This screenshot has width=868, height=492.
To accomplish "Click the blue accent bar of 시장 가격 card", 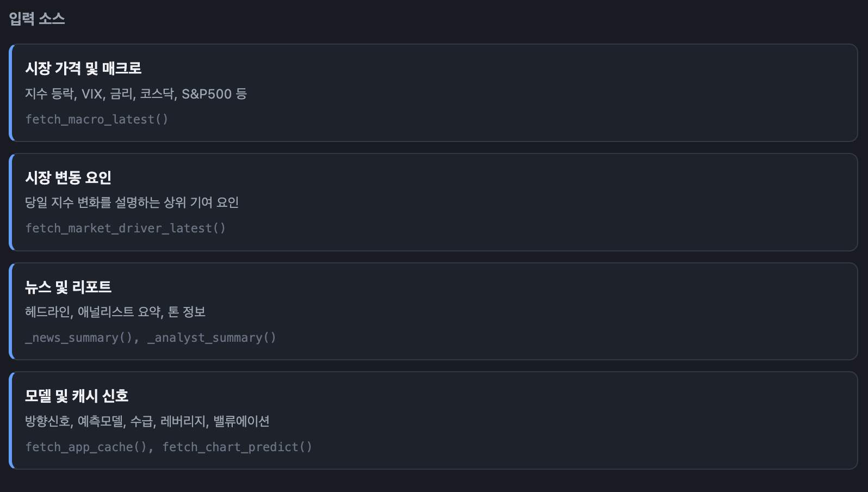I will [x=11, y=93].
